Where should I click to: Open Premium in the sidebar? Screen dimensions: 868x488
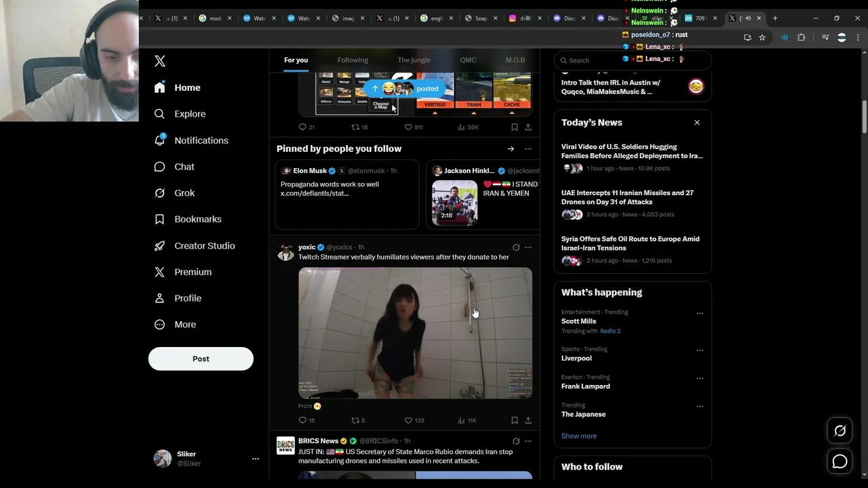click(183, 272)
